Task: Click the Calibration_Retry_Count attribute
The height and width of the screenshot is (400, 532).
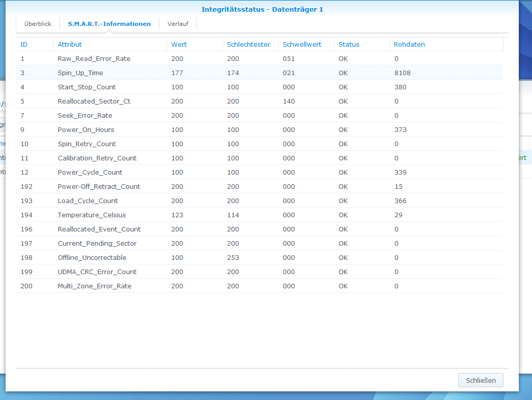Action: [97, 158]
